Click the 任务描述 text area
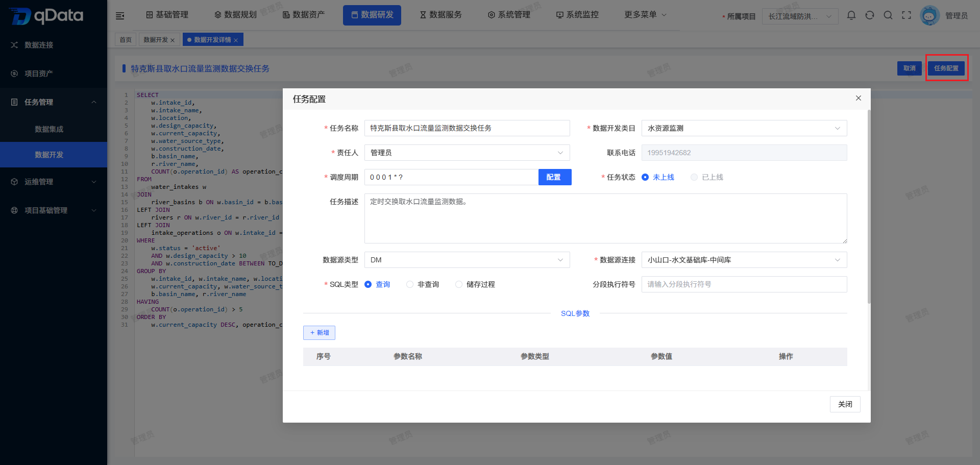The height and width of the screenshot is (465, 980). [x=606, y=218]
